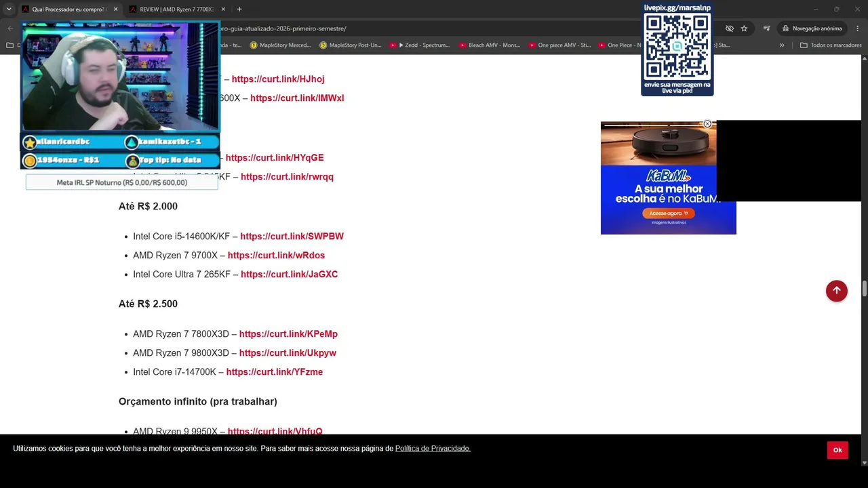Accept cookies with the Ok button
868x488 pixels.
[837, 450]
